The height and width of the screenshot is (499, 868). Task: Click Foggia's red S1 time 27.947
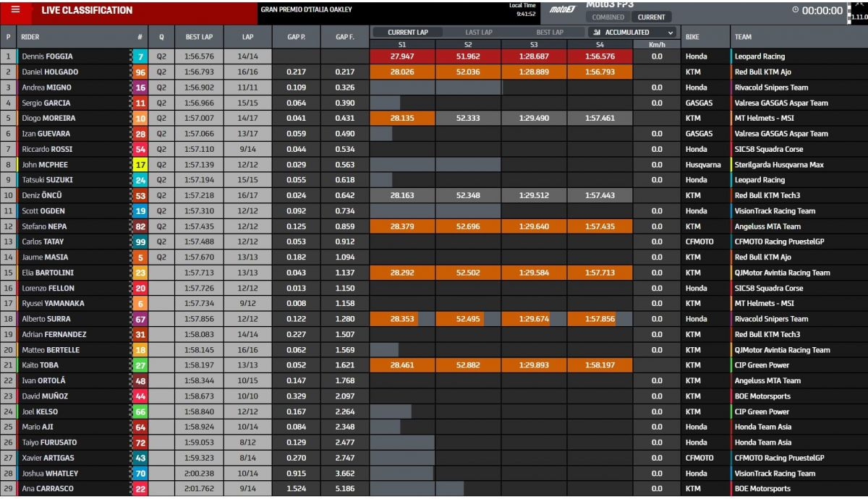coord(401,56)
